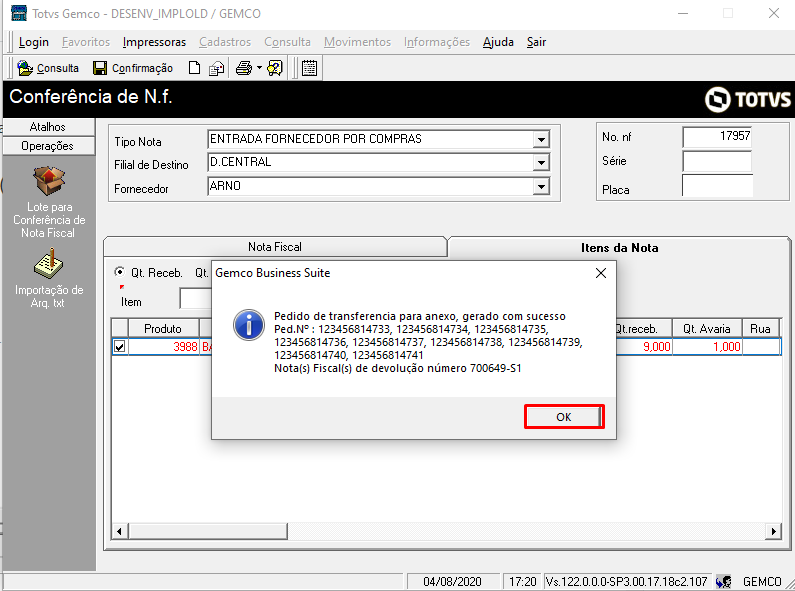
Task: Click the printer icon in the toolbar
Action: pyautogui.click(x=244, y=68)
